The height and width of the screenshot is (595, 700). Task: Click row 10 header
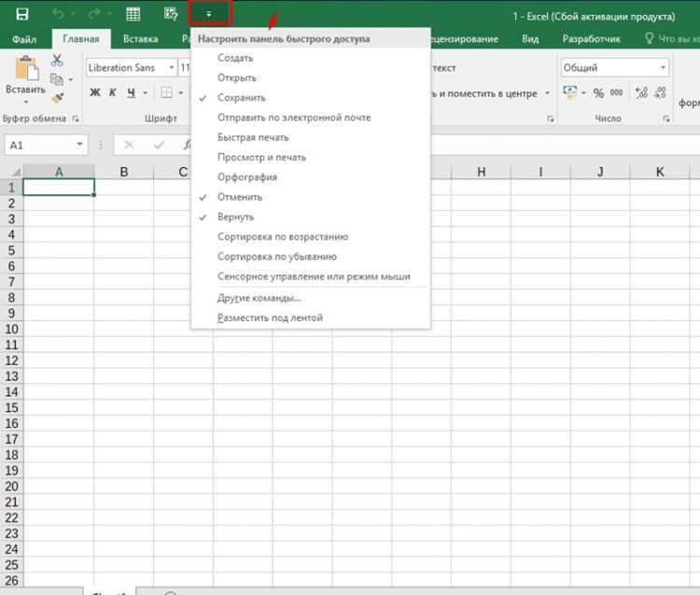[x=11, y=329]
